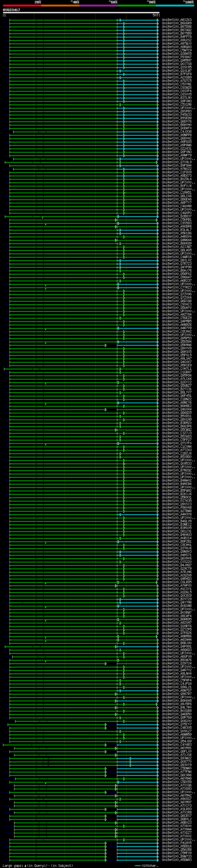Open entry UniRef100_B3LAL7
Viewport: 197px width, 868px height.
tap(177, 230)
